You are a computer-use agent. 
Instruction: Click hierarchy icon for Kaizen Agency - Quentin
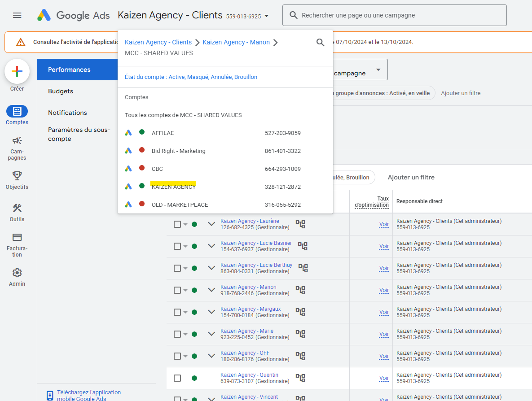[300, 378]
